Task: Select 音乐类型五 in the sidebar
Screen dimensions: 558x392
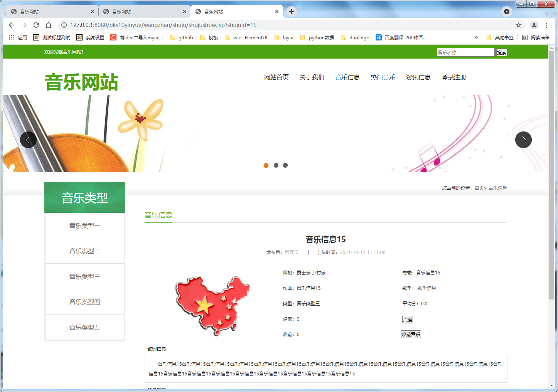Action: [85, 327]
